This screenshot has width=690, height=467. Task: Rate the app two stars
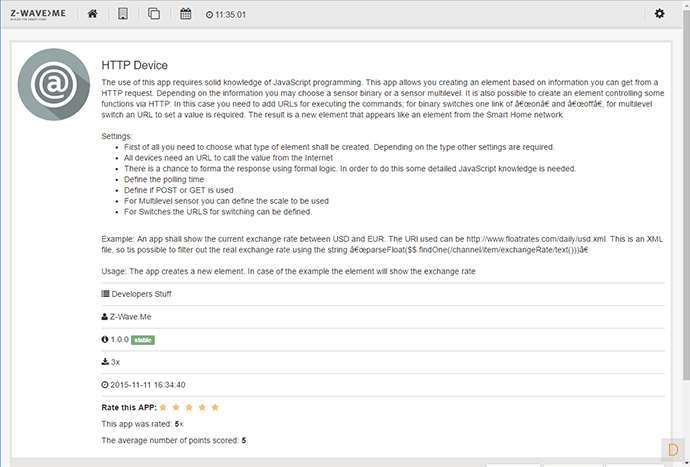point(176,408)
